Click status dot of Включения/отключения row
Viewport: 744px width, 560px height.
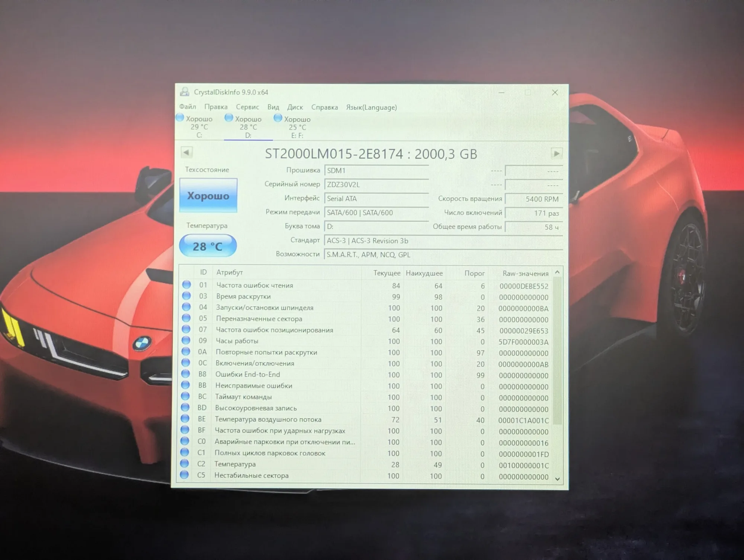[186, 363]
